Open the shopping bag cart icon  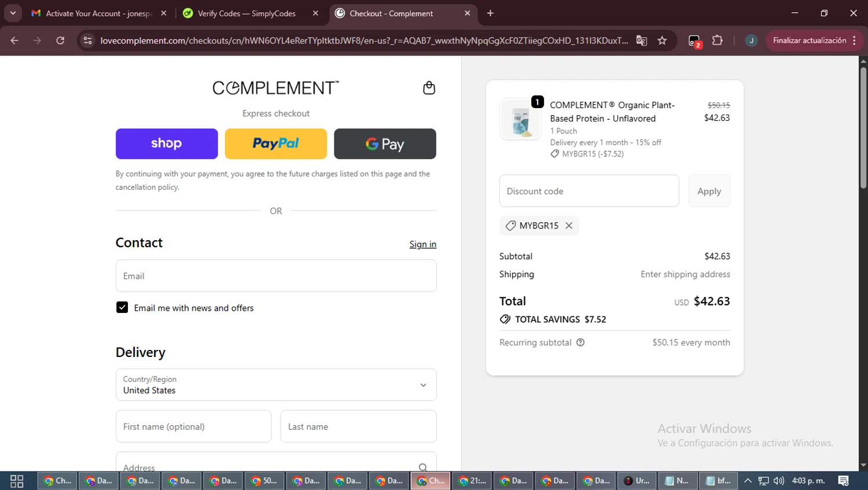429,88
